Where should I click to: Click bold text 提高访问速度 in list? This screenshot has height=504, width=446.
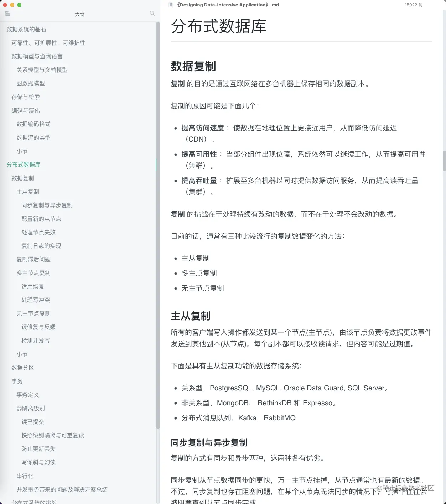203,128
